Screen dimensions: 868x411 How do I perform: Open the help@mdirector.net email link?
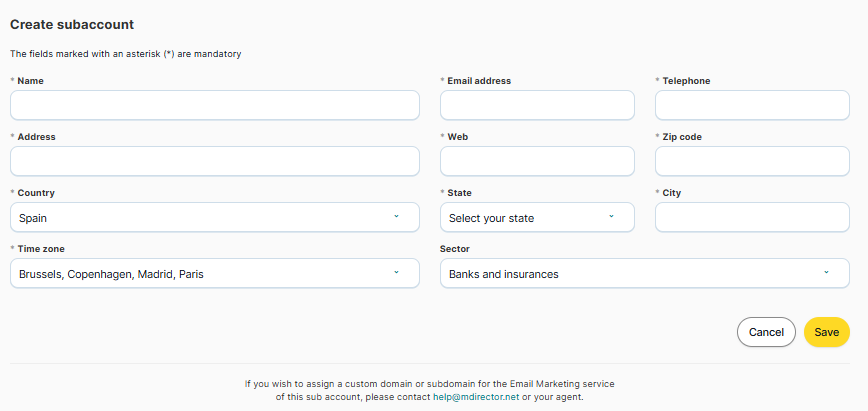tap(475, 397)
